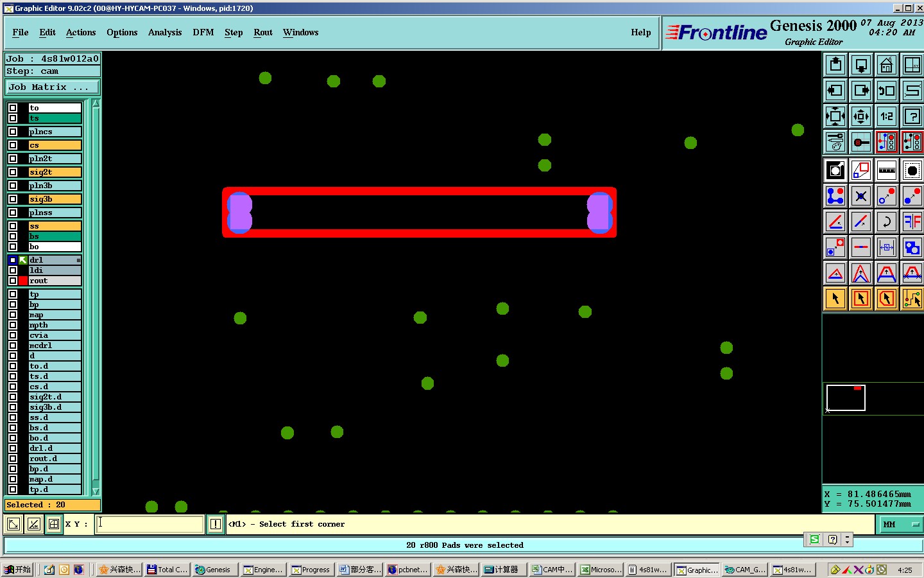Open the Edit menu
This screenshot has width=924, height=578.
pyautogui.click(x=47, y=33)
